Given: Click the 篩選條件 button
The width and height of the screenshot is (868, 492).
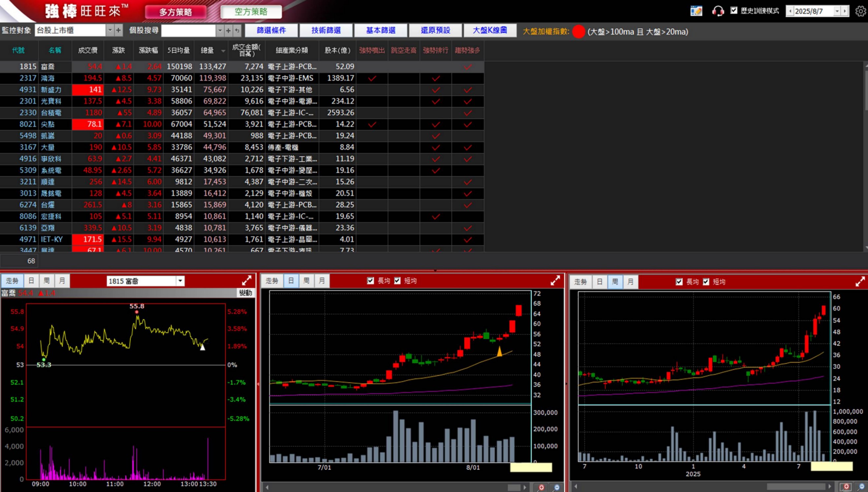Looking at the screenshot, I should pos(271,30).
